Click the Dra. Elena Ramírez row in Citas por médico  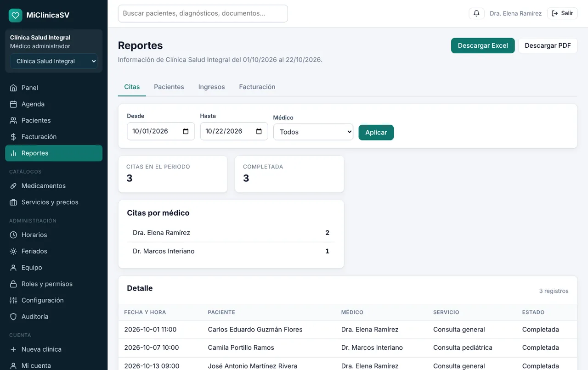(x=231, y=233)
